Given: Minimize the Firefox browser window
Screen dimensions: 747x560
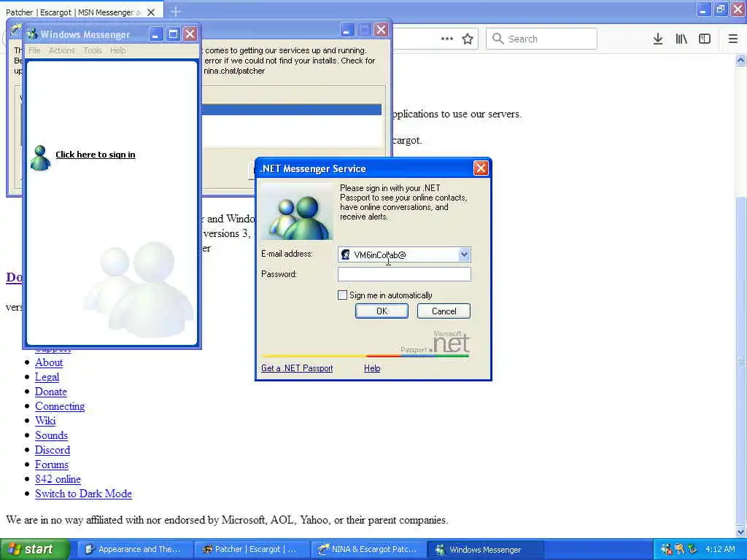Looking at the screenshot, I should 704,9.
